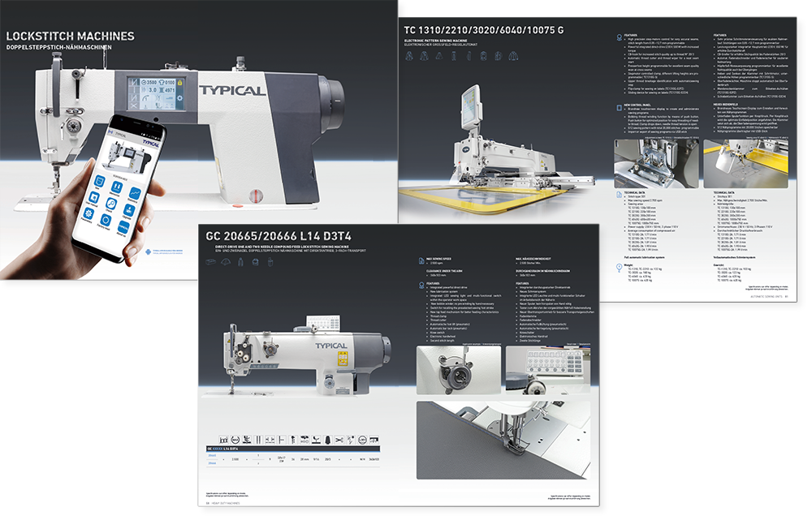This screenshot has height=520, width=812.
Task: Click the ELECTRONIC PATTERN SEWING MACHINE subtitle
Action: click(x=435, y=41)
